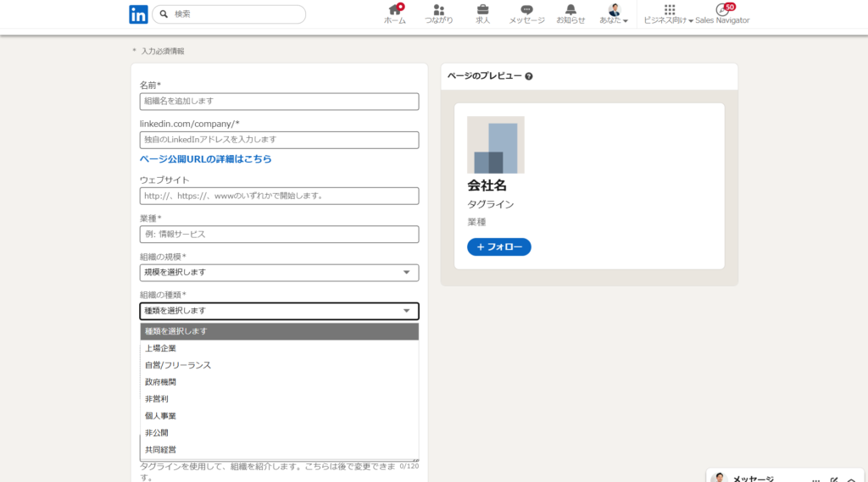Select the 種類を選択します placeholder option

(x=279, y=331)
